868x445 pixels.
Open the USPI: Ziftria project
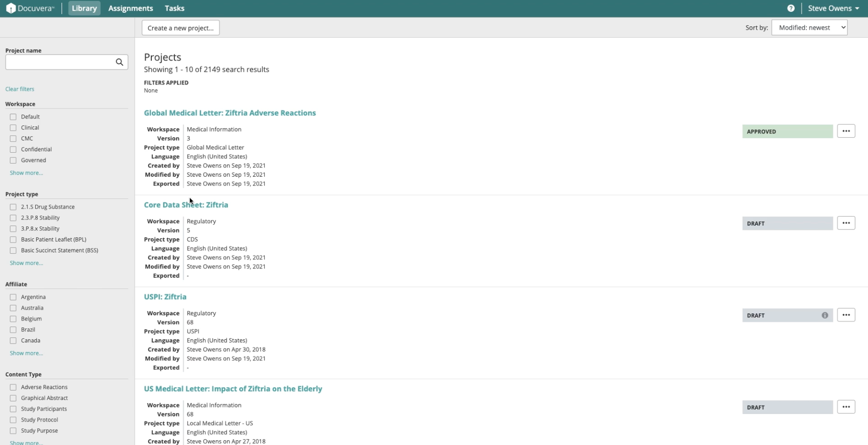pyautogui.click(x=165, y=297)
